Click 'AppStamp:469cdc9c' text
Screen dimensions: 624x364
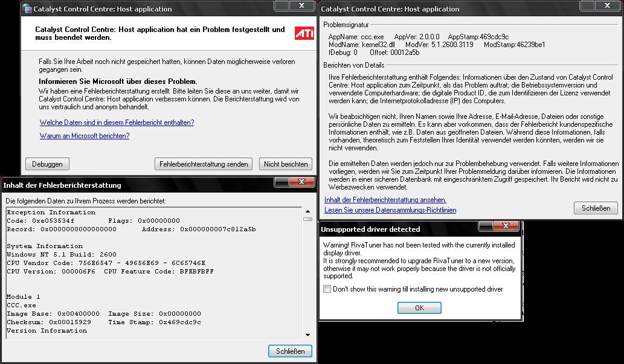478,37
